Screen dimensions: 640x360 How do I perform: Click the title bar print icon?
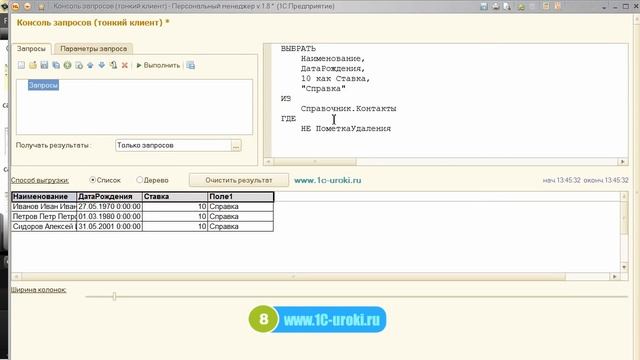tap(496, 7)
